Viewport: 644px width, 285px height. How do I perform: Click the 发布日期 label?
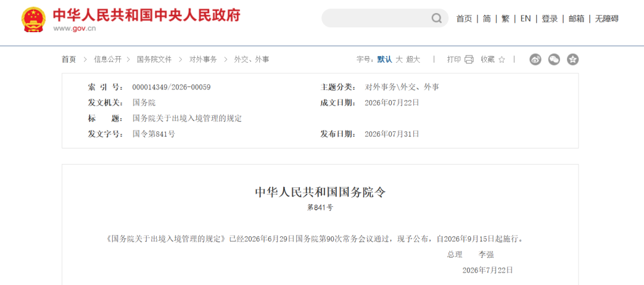coord(339,134)
